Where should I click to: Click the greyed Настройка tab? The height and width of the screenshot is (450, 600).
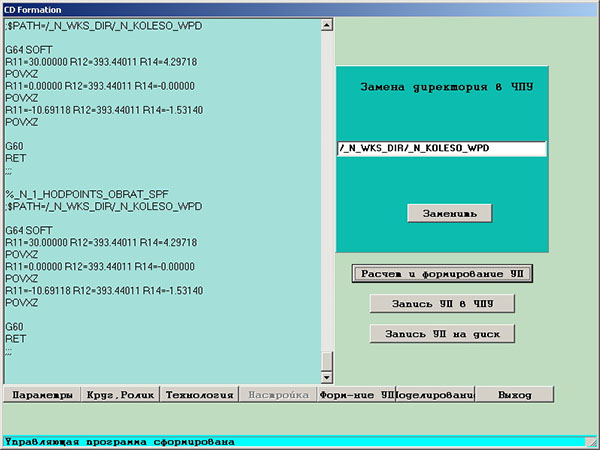[x=278, y=395]
